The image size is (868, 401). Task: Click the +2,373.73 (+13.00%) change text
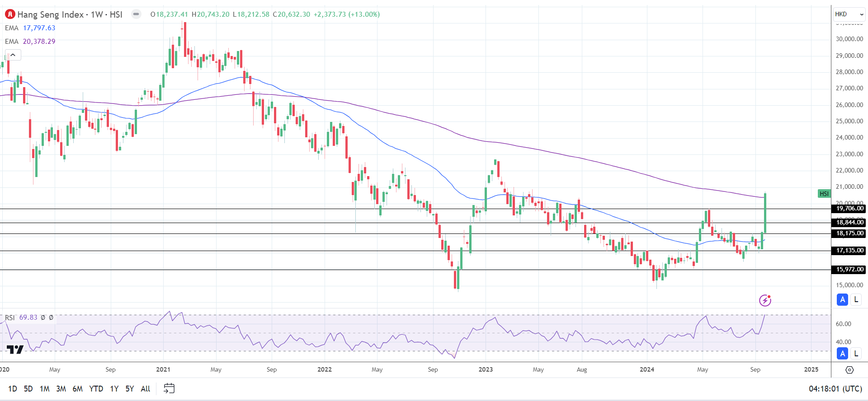pyautogui.click(x=347, y=14)
